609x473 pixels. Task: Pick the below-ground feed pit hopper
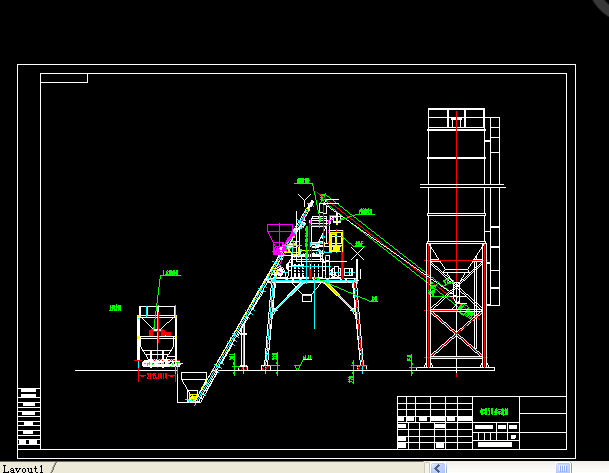[192, 387]
